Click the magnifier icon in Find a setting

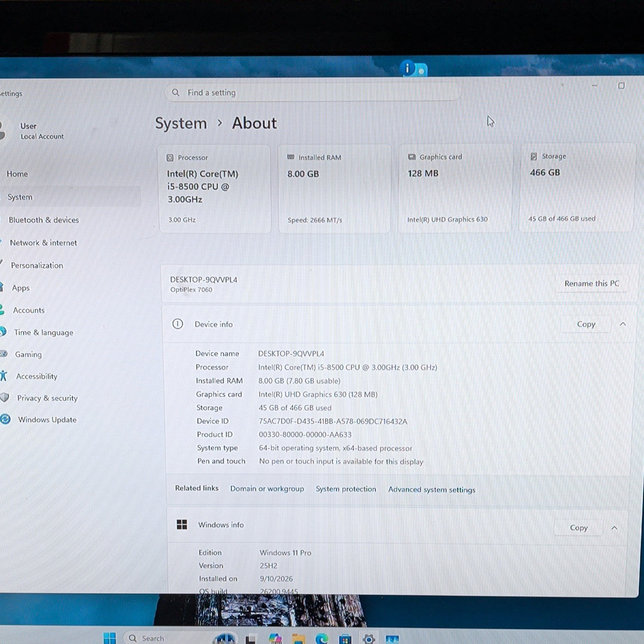coord(175,92)
